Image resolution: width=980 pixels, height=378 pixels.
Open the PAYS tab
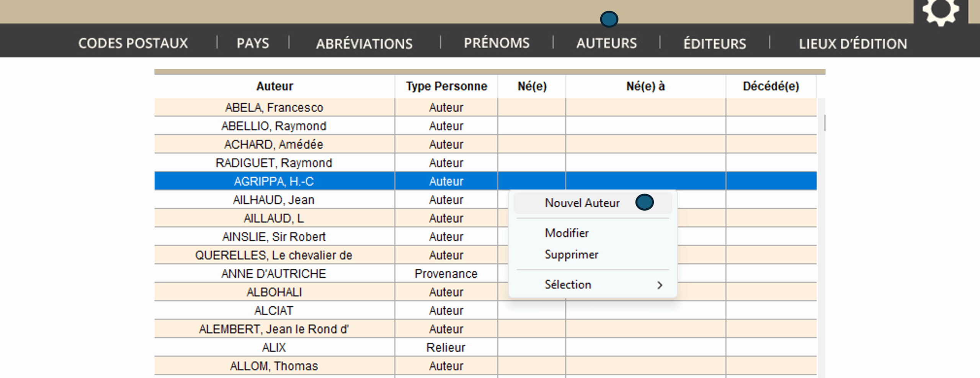click(253, 43)
